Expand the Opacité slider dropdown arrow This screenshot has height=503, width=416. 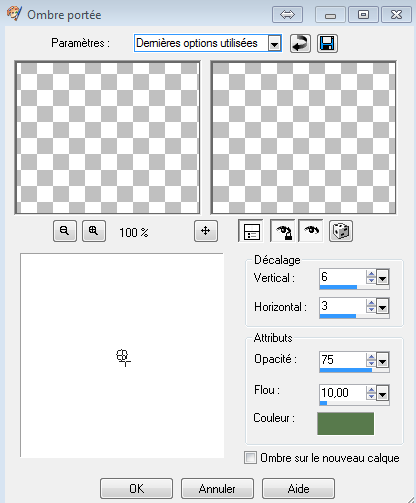[383, 360]
